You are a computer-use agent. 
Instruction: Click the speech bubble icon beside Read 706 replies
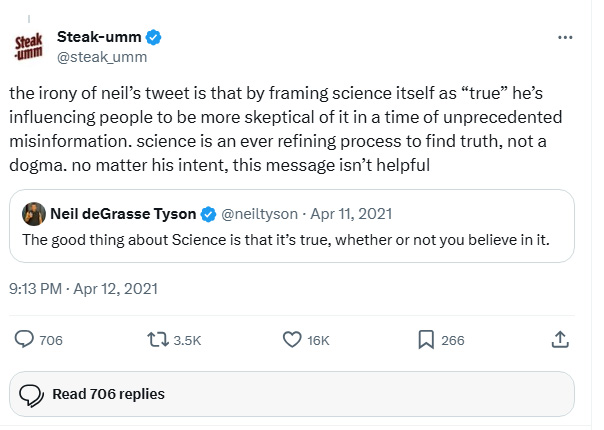click(31, 394)
